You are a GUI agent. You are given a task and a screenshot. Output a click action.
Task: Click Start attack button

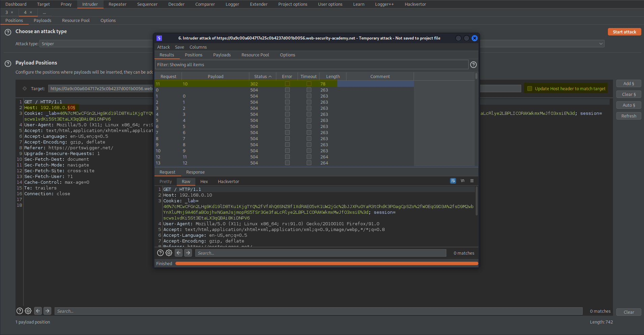[x=624, y=32]
